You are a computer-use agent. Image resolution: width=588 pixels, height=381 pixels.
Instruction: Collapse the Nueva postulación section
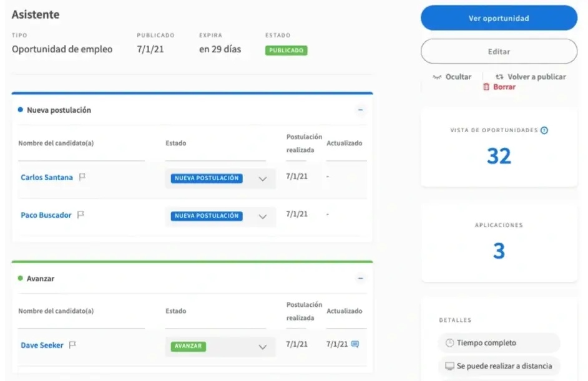coord(360,110)
